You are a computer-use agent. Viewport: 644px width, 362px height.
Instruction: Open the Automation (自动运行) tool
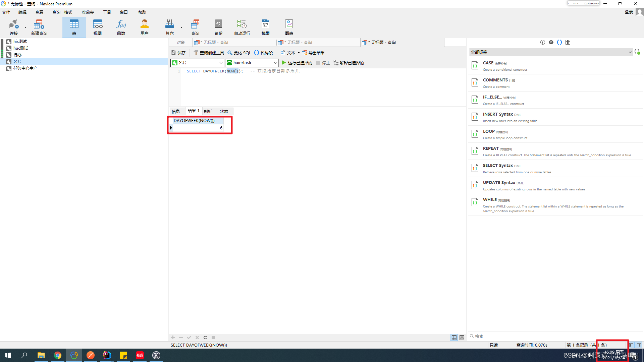coord(242,27)
